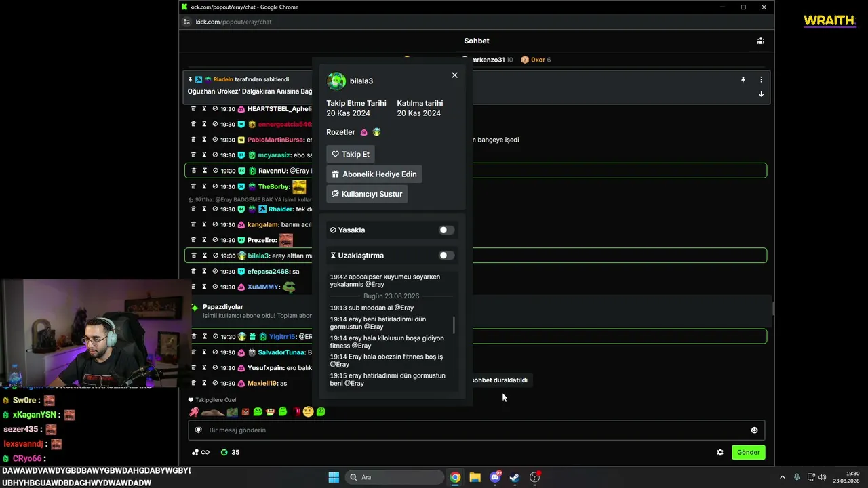Timeout HEARTSTEEL_Aphelios with the hourglass icon
This screenshot has height=488, width=868.
point(204,108)
